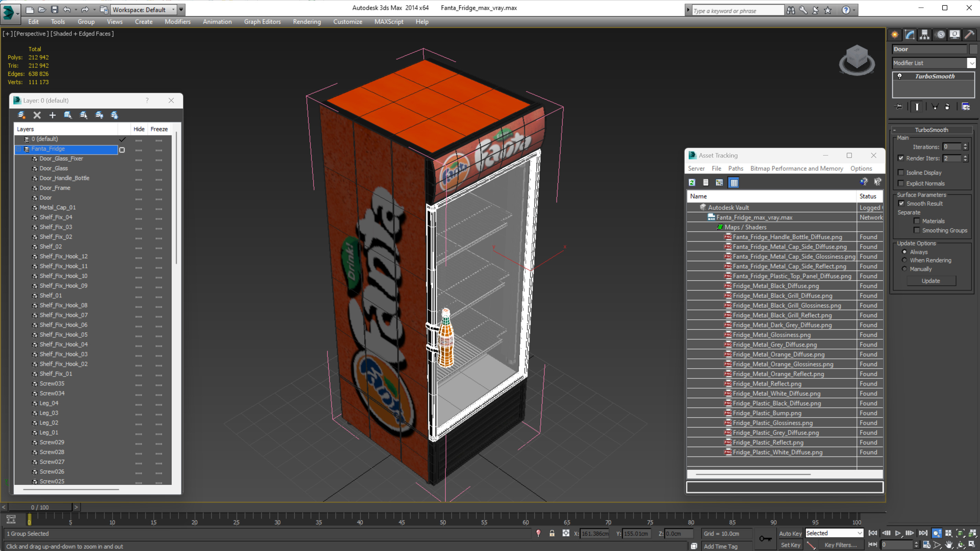Open the Hierarchy command panel tab
The height and width of the screenshot is (551, 980).
924,35
